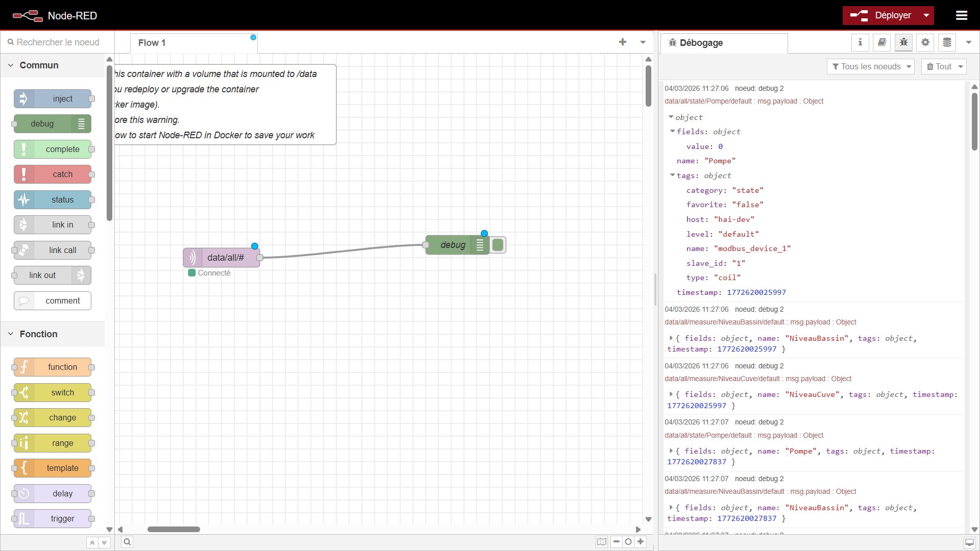Viewport: 980px width, 551px height.
Task: Toggle the debug node output button
Action: coord(498,245)
